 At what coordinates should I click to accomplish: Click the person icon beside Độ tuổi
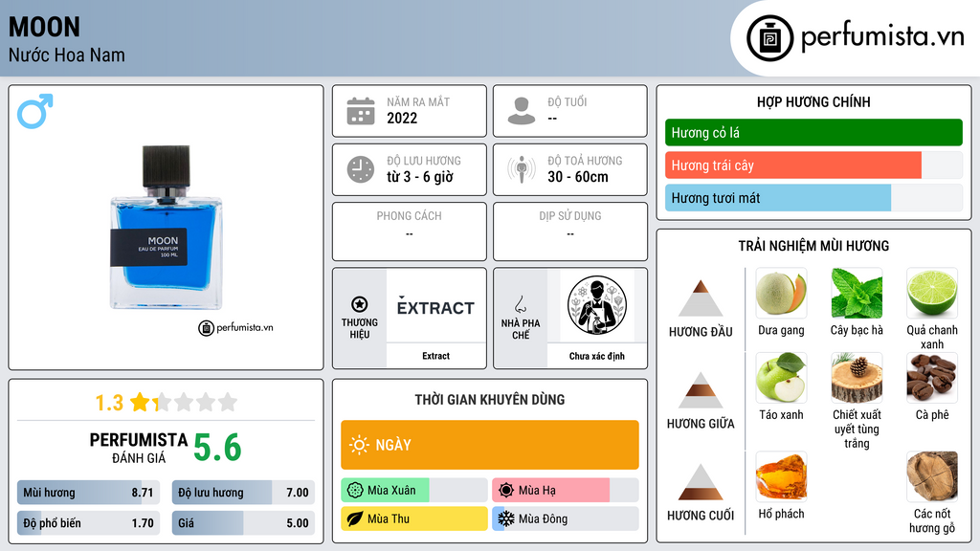(522, 111)
